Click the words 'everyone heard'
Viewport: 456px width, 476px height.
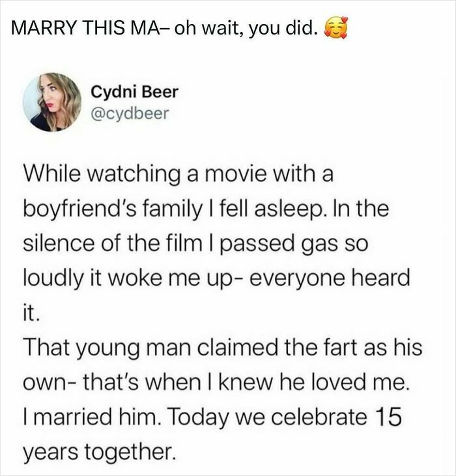pyautogui.click(x=330, y=278)
